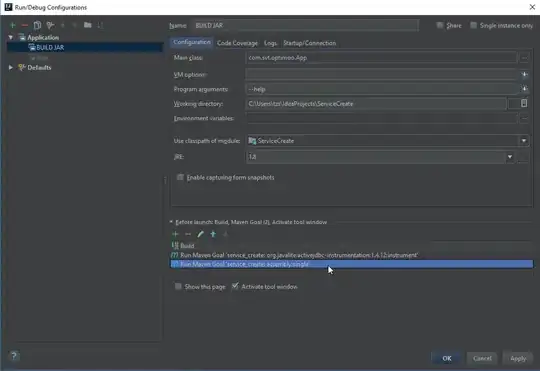
Task: Move before launch task up with arrow icon
Action: (x=213, y=234)
